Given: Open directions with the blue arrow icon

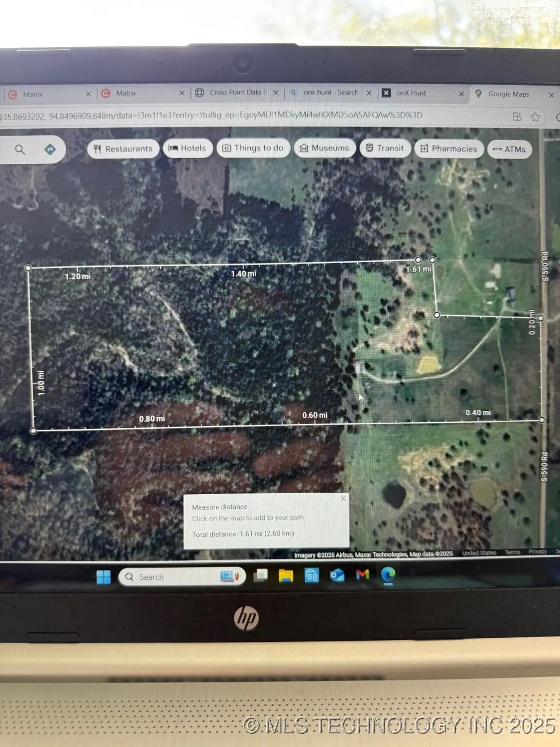Looking at the screenshot, I should 50,149.
